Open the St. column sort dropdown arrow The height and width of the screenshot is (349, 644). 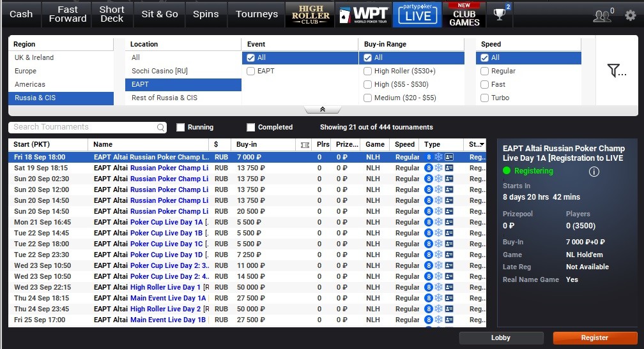point(482,144)
